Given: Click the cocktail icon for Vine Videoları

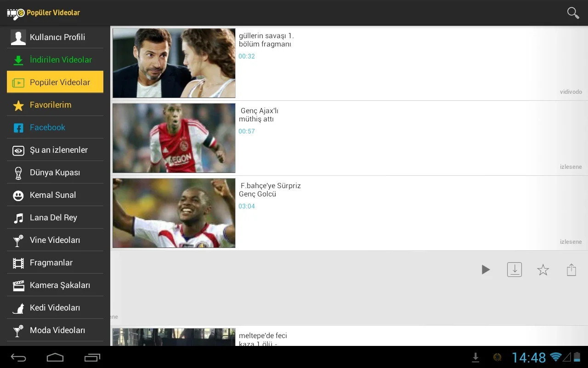Looking at the screenshot, I should tap(18, 241).
